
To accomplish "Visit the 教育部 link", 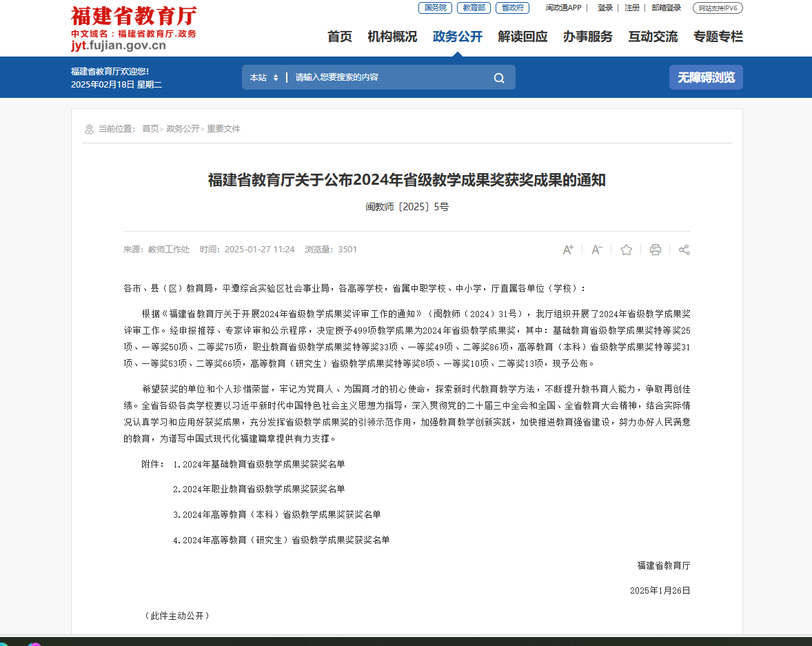I will (x=474, y=8).
